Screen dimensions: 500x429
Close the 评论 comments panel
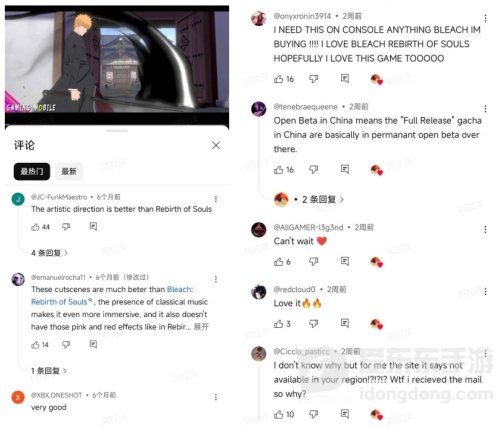pos(216,145)
